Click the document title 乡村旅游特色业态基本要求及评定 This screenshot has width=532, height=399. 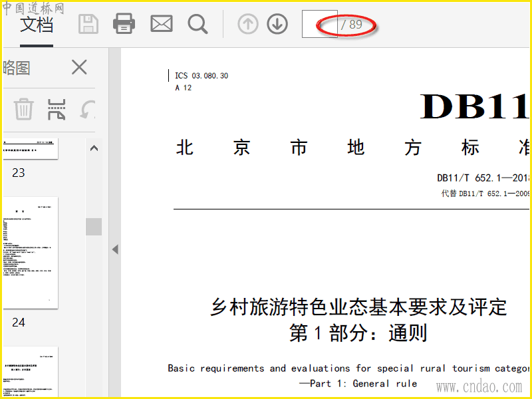358,307
